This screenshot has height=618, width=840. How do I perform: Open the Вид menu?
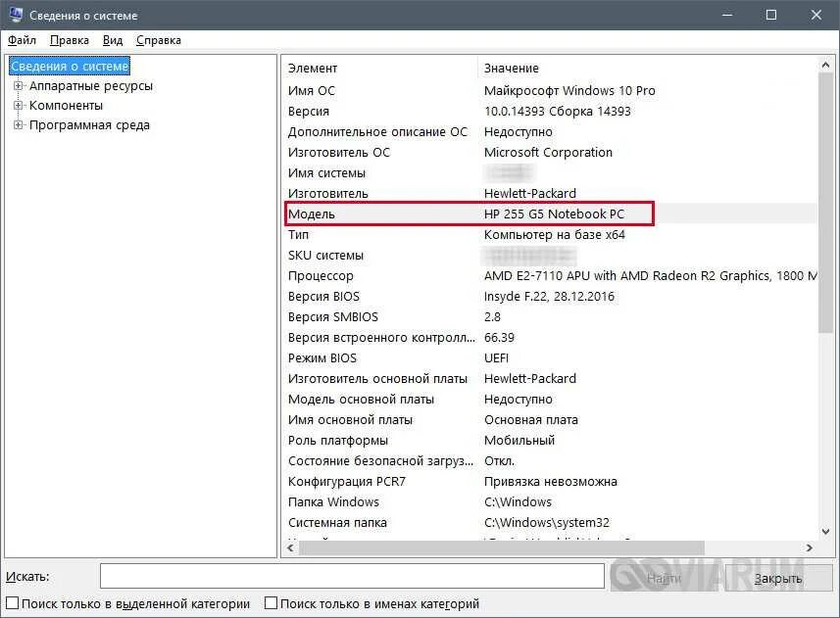click(x=113, y=40)
